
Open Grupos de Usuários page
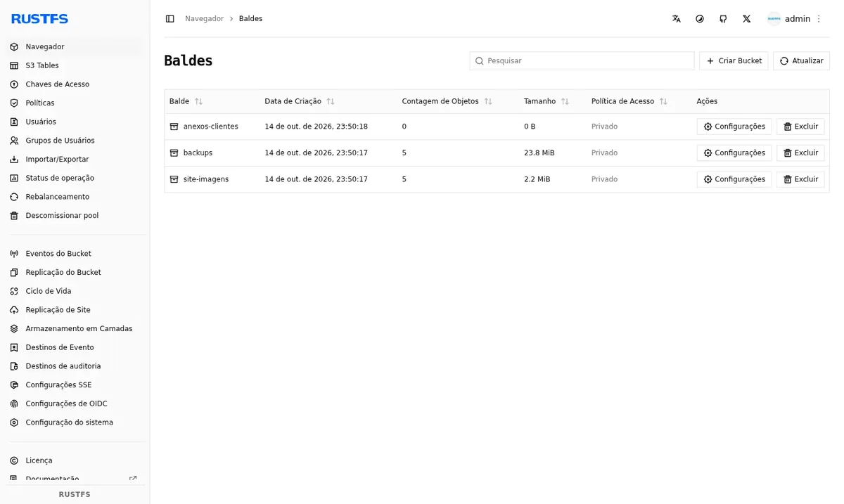pos(75,141)
